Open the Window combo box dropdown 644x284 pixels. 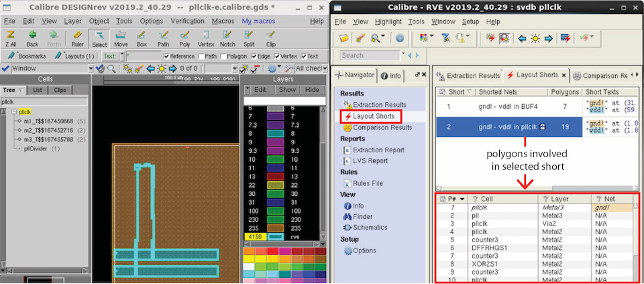point(91,68)
